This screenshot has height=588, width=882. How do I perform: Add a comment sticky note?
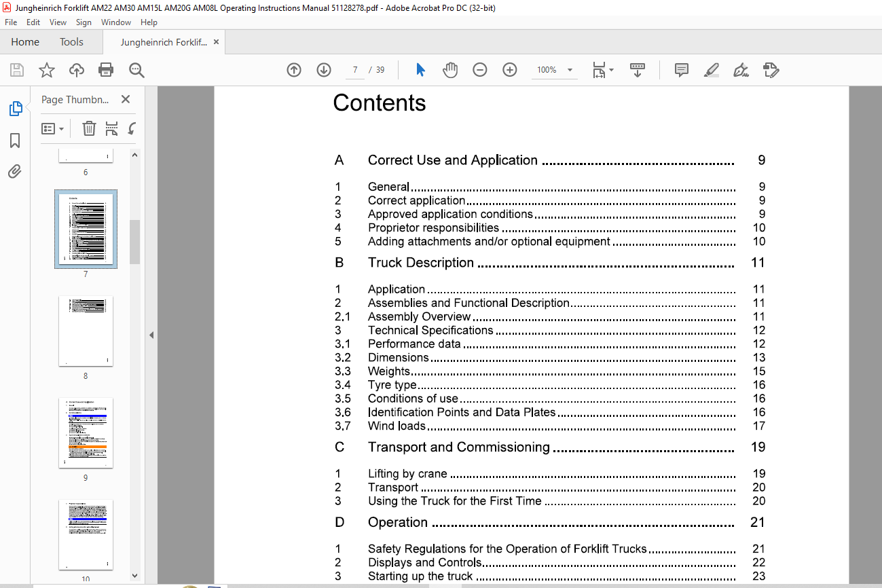(x=682, y=70)
